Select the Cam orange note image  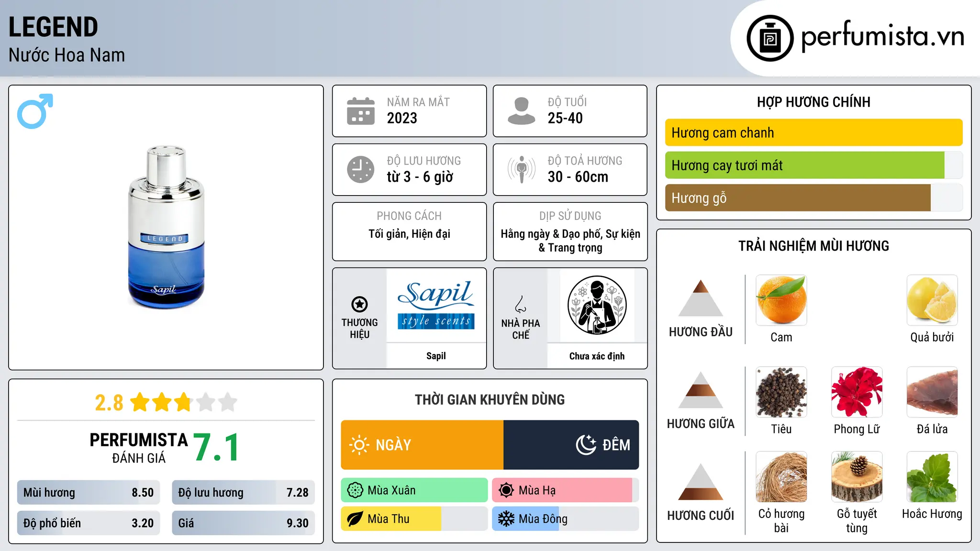(781, 300)
